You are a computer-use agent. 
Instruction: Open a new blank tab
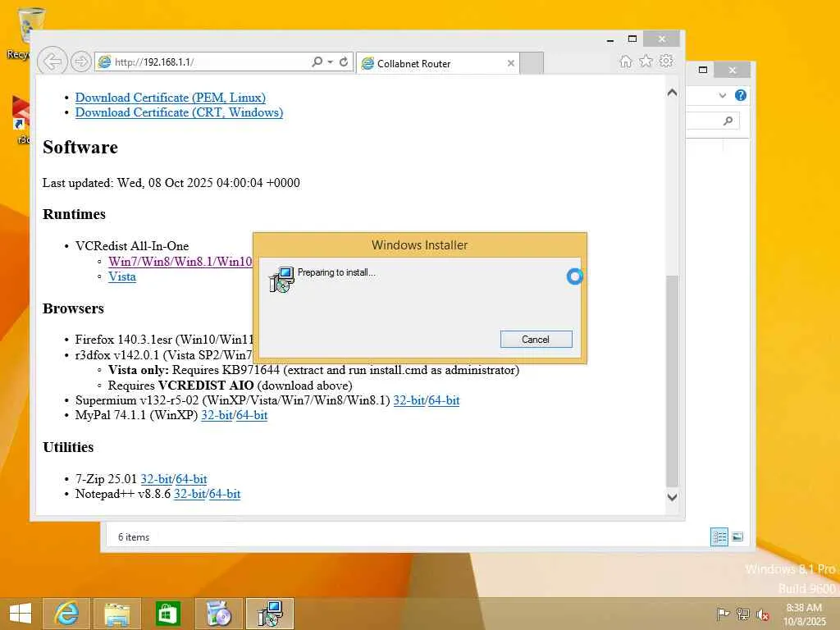coord(532,63)
